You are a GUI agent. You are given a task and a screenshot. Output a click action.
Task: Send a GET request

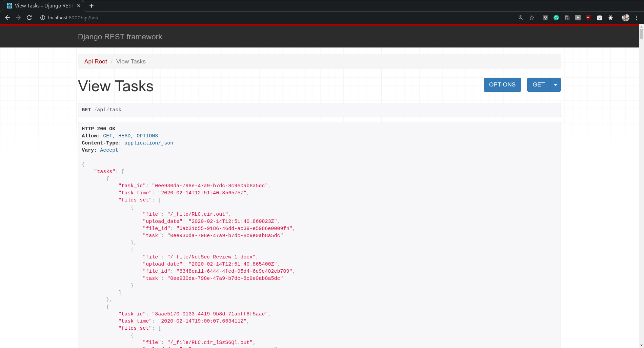(x=539, y=85)
